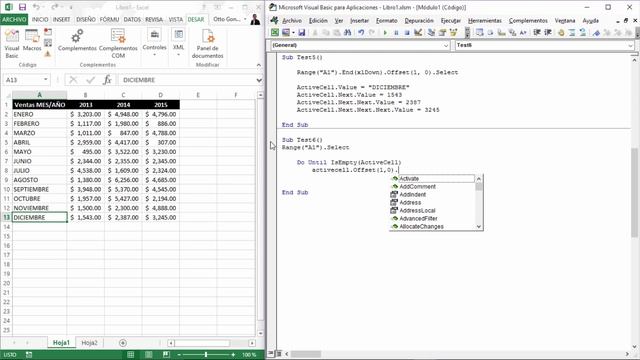The height and width of the screenshot is (360, 640).
Task: Open Complementos COM in the Excel ribbon
Action: 118,43
